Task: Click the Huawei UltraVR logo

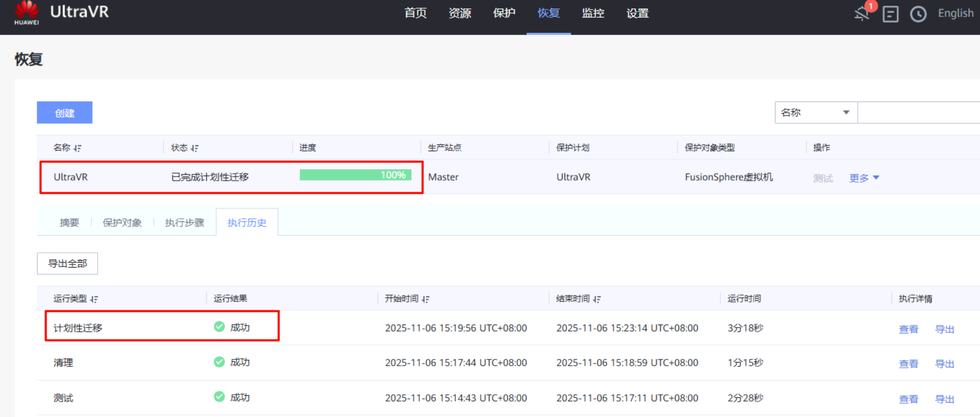Action: coord(61,13)
